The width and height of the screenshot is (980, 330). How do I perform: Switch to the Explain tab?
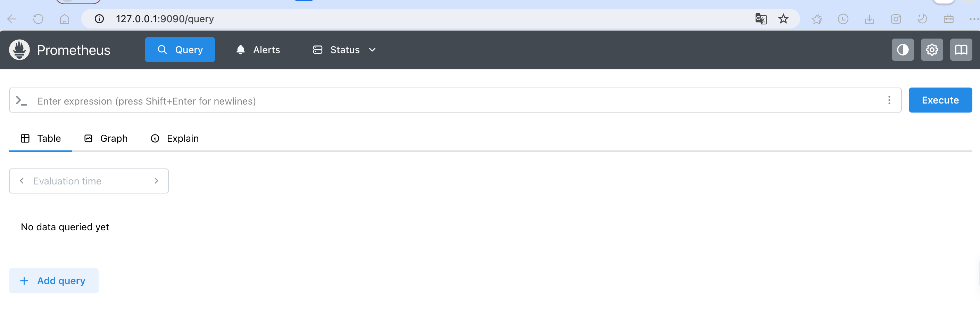pos(175,139)
